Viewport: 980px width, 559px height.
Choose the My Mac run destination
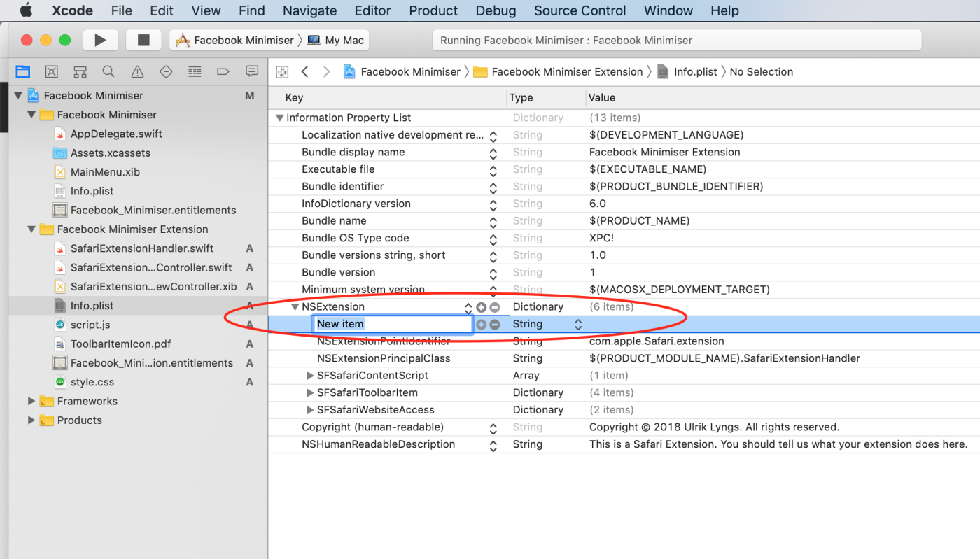tap(336, 40)
